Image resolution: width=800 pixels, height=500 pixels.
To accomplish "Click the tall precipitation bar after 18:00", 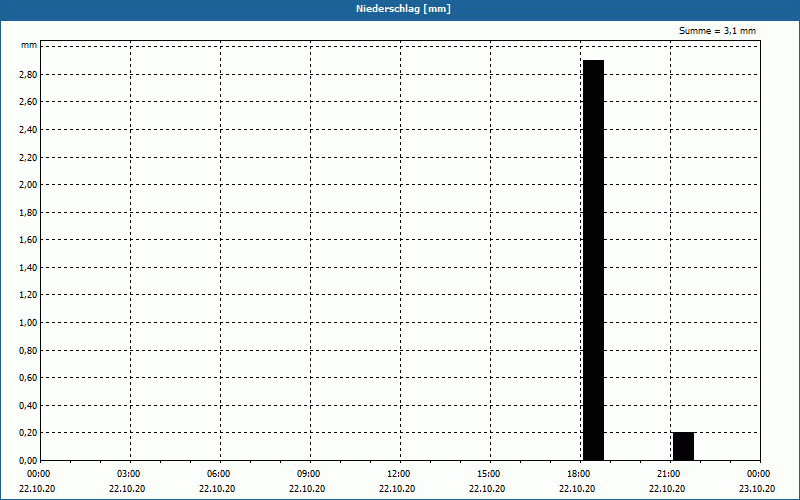I will tap(594, 260).
